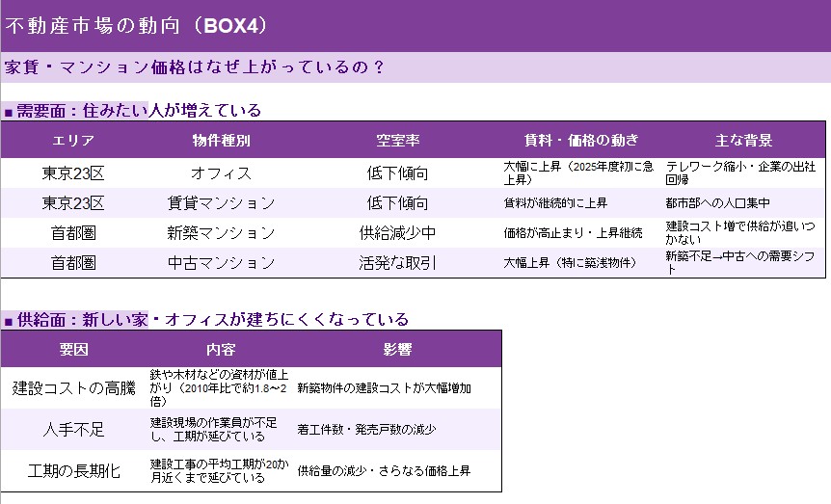
Task: Click the title 不動産市場の動向（BOX4）
Action: coord(137,25)
